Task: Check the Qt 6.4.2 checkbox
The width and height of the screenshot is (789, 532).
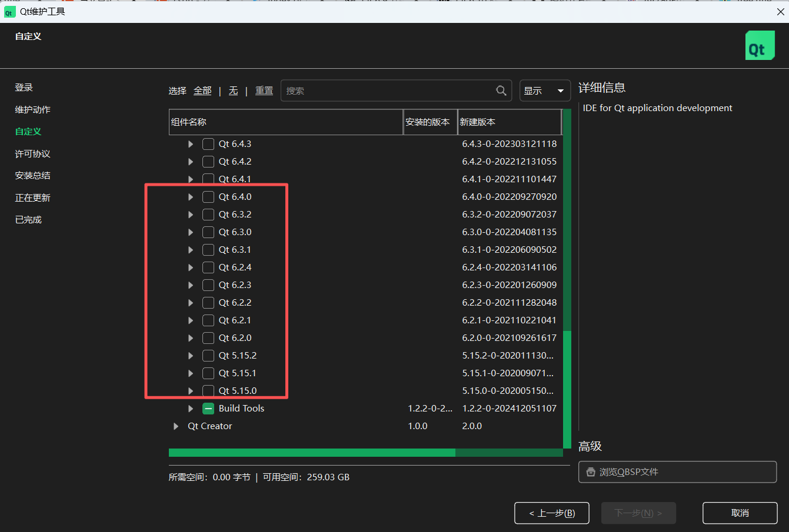Action: point(208,162)
